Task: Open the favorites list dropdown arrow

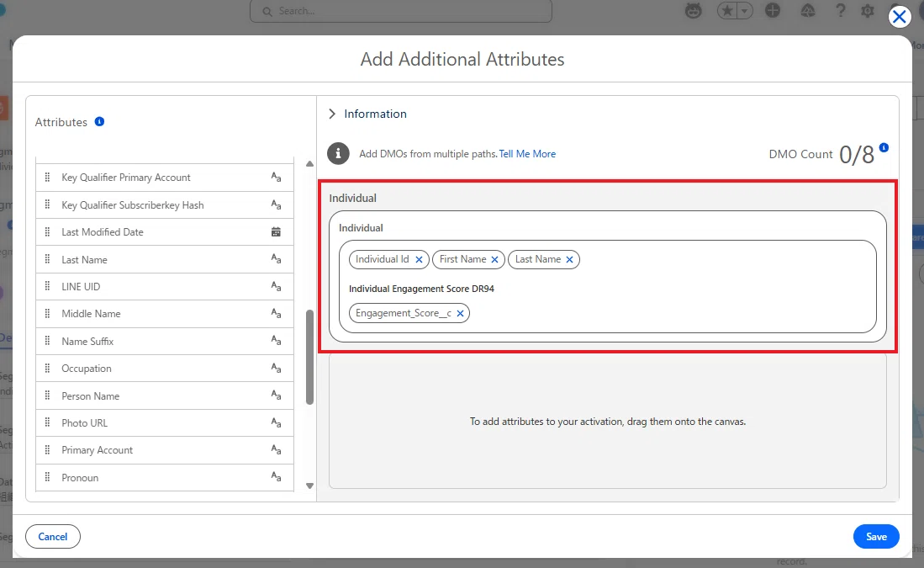Action: pyautogui.click(x=745, y=11)
